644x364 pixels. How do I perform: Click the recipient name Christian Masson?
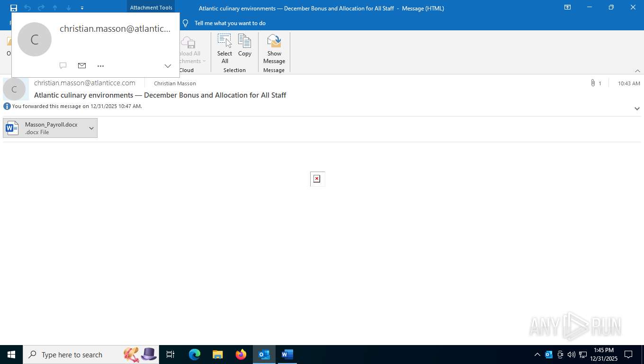[x=175, y=83]
